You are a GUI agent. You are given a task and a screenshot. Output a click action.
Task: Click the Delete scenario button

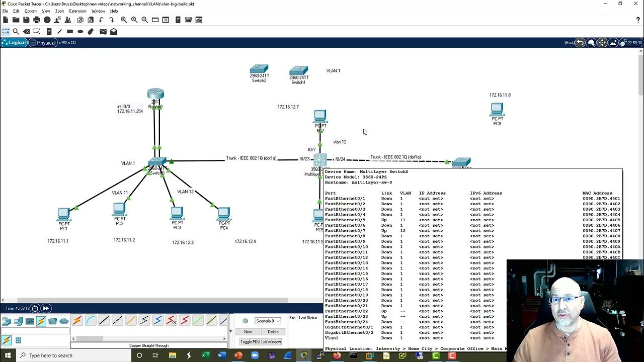(x=273, y=332)
